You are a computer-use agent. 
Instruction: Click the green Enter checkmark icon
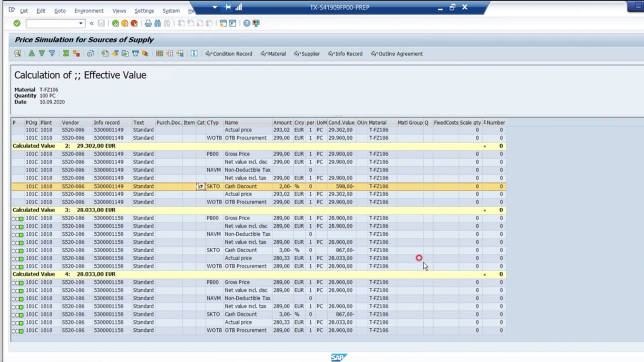(x=17, y=23)
